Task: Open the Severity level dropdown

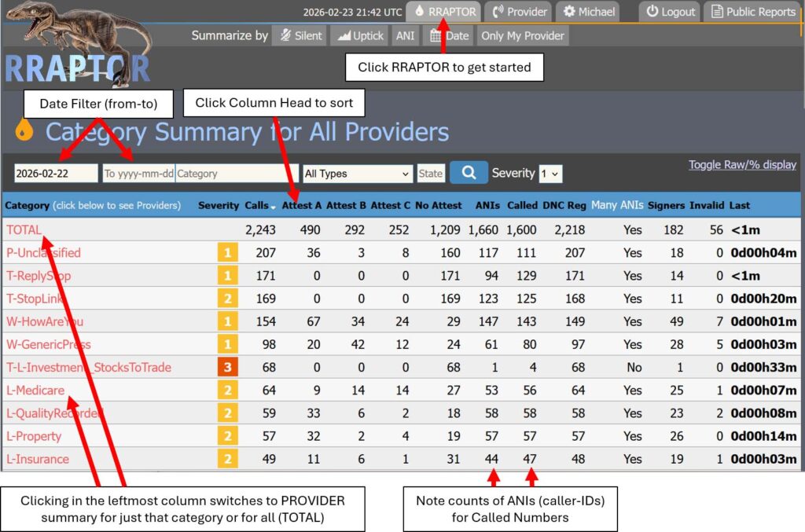Action: [550, 174]
